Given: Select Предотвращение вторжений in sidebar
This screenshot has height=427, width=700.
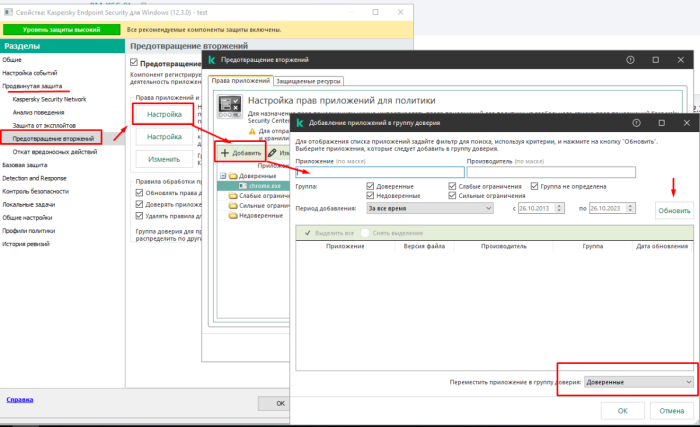Looking at the screenshot, I should pos(53,138).
